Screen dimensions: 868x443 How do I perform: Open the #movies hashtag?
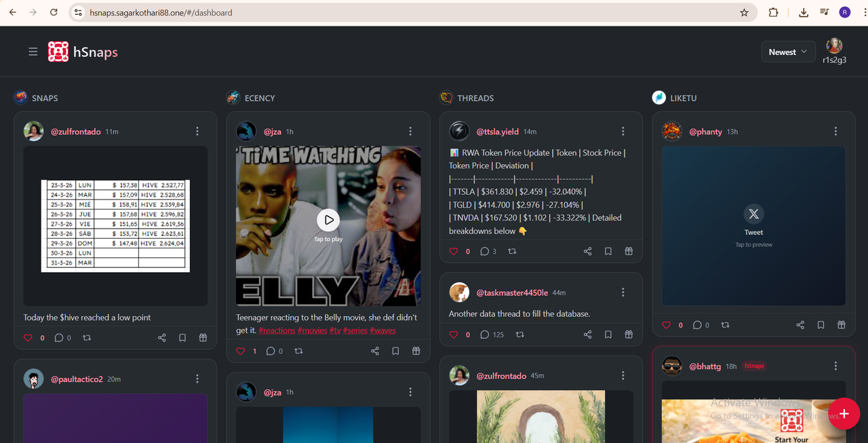tap(312, 330)
